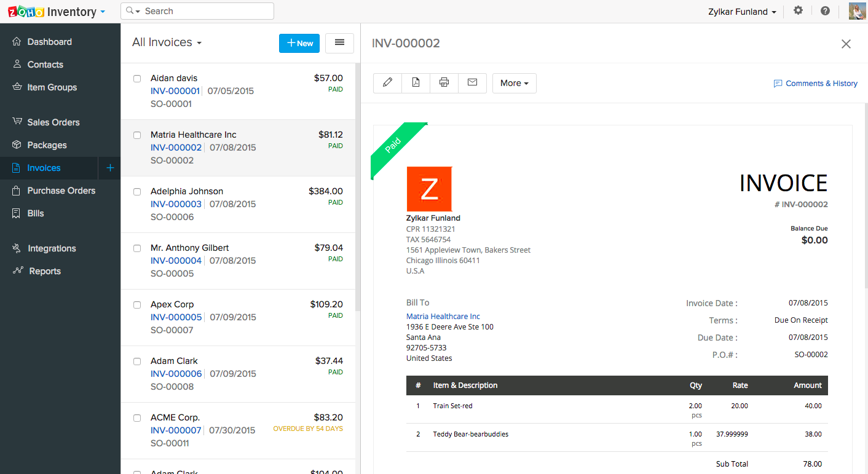Open Integrations in the sidebar
The height and width of the screenshot is (474, 868).
(x=52, y=248)
